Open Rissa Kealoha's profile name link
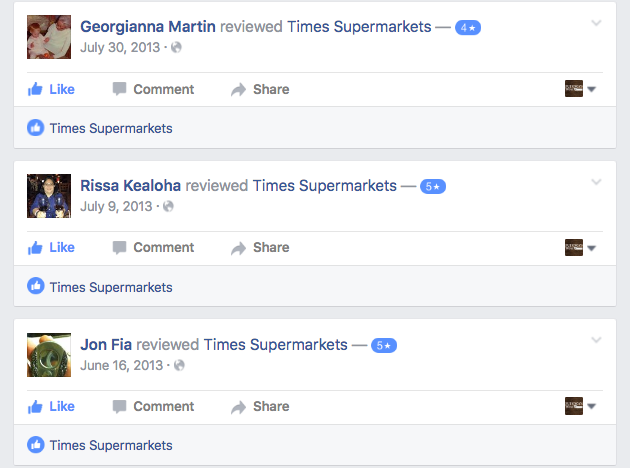Viewport: 630px width, 468px height. pos(131,186)
